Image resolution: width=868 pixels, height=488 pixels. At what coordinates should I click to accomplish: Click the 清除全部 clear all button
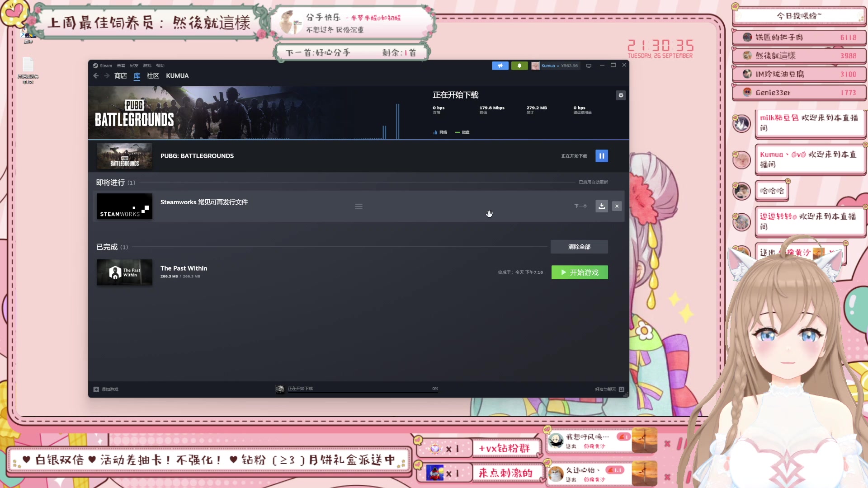point(579,247)
